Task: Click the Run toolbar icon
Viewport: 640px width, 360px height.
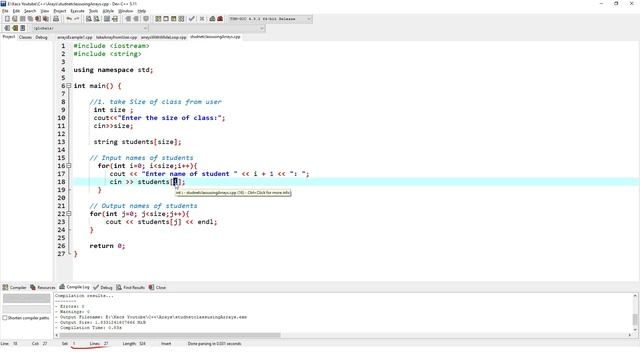Action: [x=166, y=19]
